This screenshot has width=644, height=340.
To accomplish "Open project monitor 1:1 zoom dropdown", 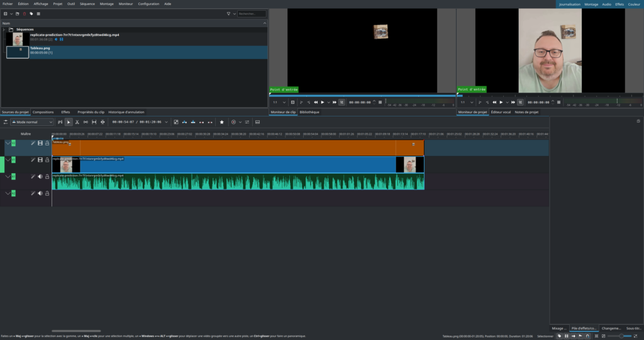I will point(467,103).
